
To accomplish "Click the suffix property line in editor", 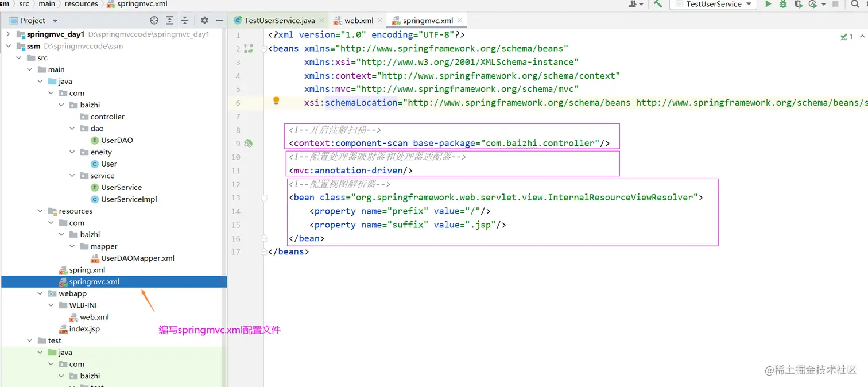I will coord(408,225).
